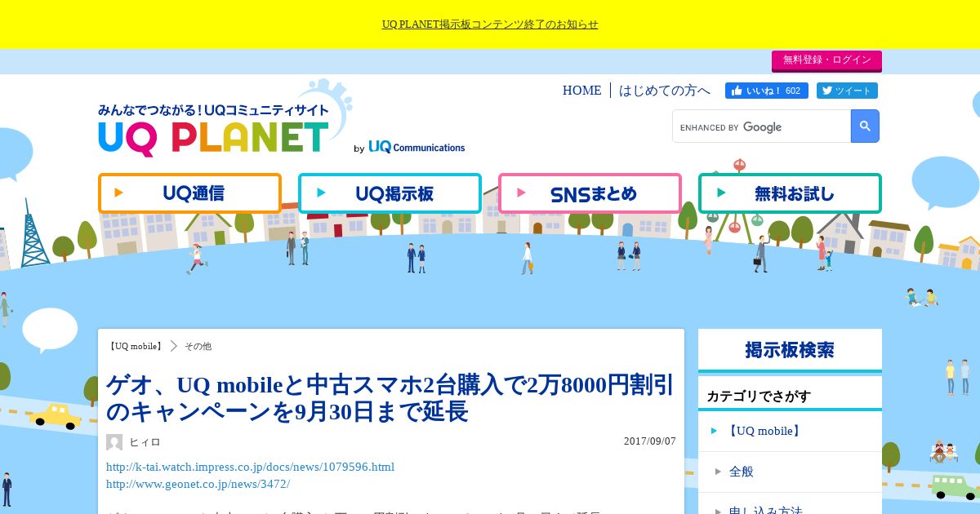Click the arrow icon beside 【UQ mobile】 category

715,431
